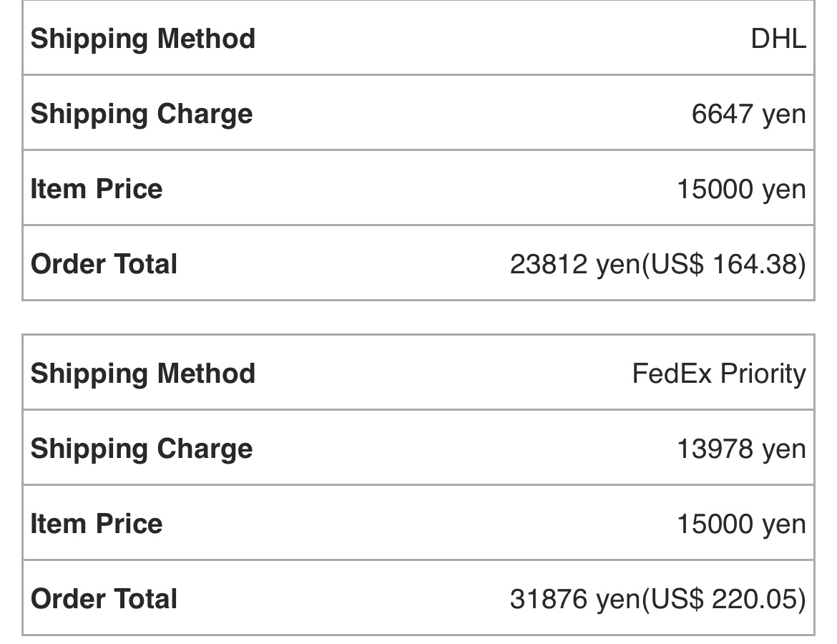Click Shipping Charge label in the DHL table
837x644 pixels.
[x=142, y=114]
